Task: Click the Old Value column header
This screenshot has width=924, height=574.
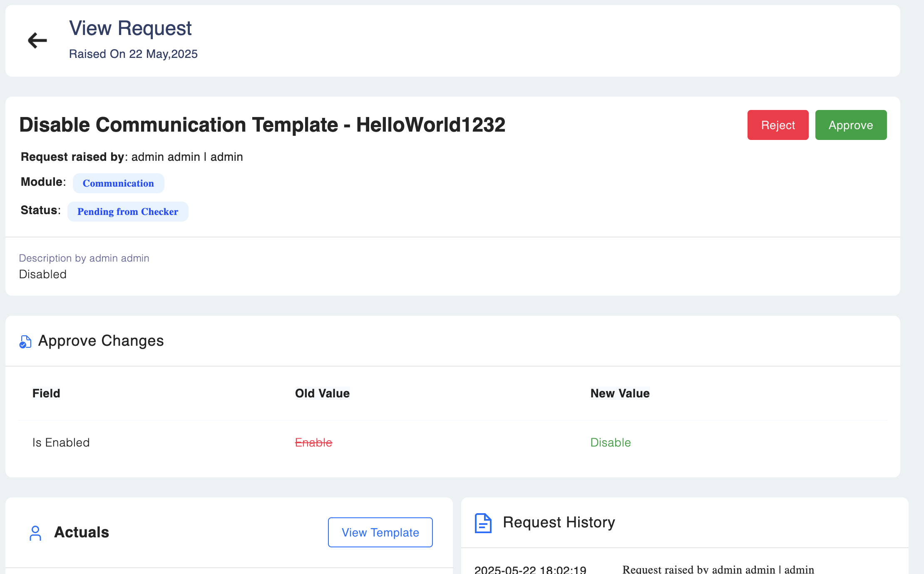Action: pyautogui.click(x=322, y=393)
